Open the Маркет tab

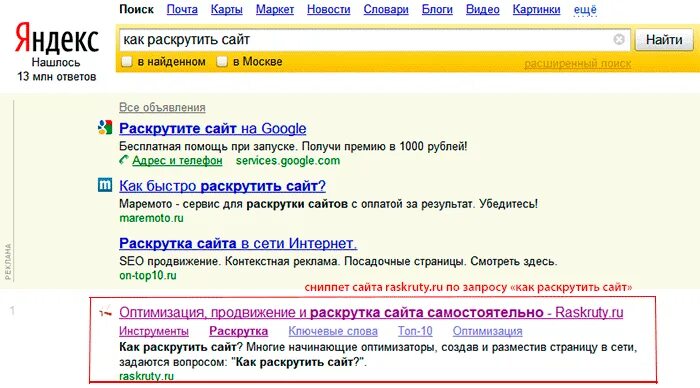[x=275, y=9]
